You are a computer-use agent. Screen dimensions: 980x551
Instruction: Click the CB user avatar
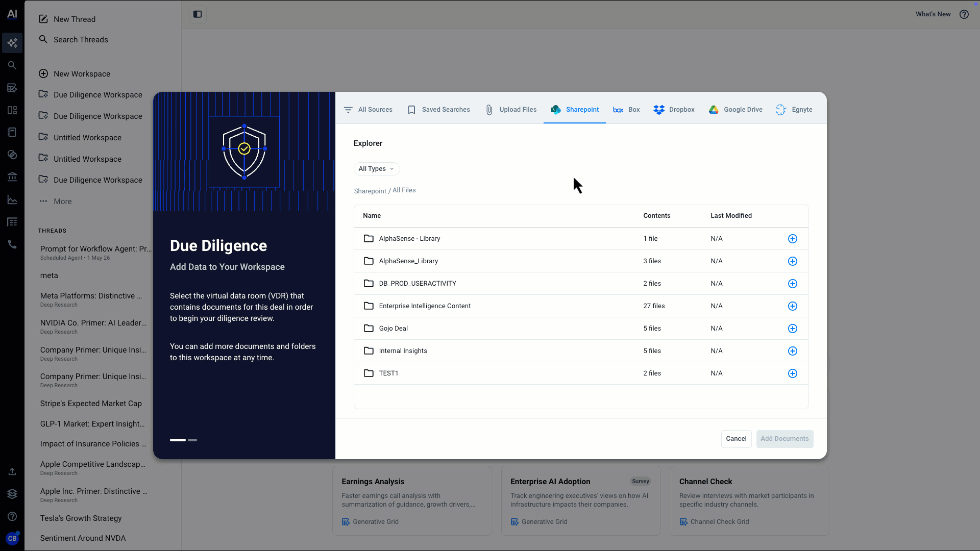[x=12, y=538]
